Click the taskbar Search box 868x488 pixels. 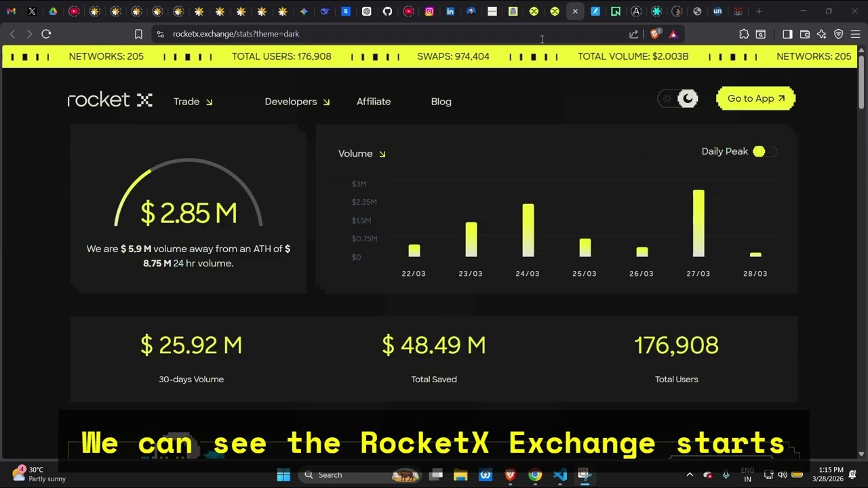(361, 475)
